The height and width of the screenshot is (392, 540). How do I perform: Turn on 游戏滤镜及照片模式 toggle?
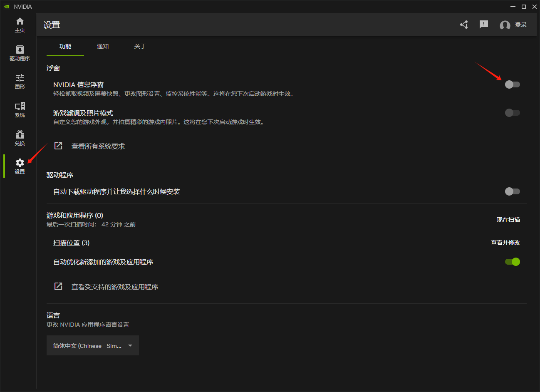(512, 112)
